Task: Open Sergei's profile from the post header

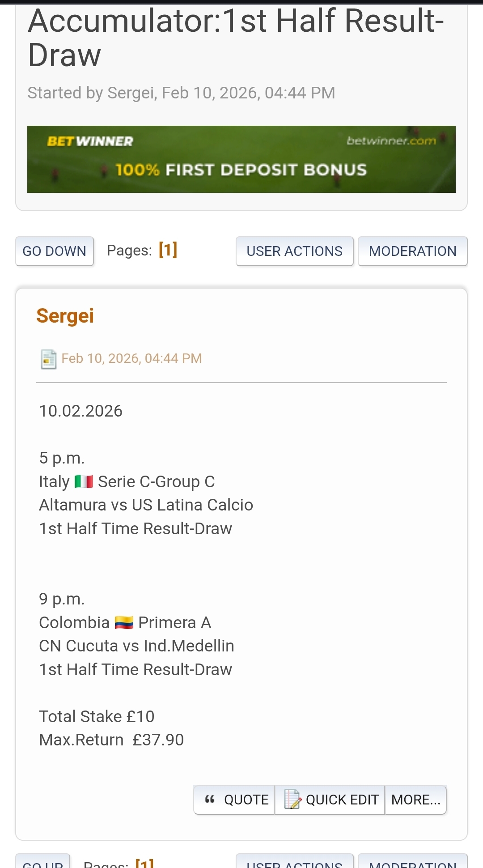Action: [x=65, y=316]
